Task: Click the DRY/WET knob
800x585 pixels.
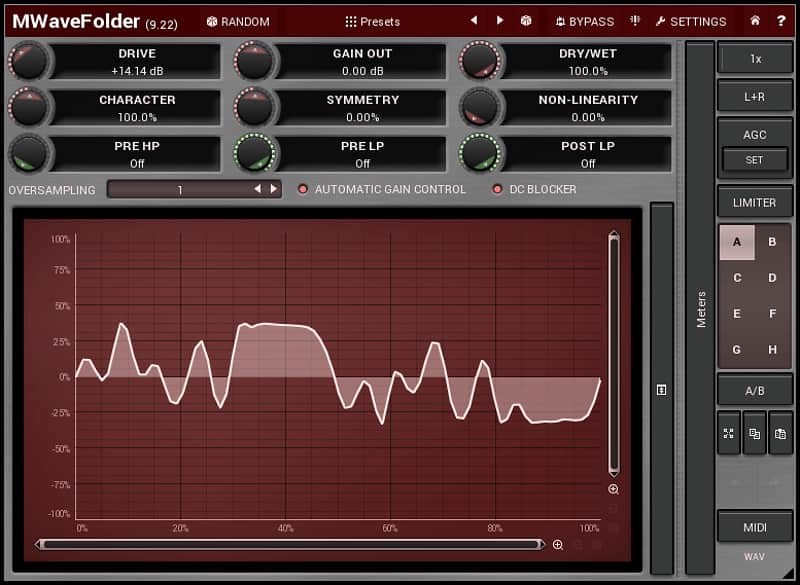Action: tap(480, 61)
